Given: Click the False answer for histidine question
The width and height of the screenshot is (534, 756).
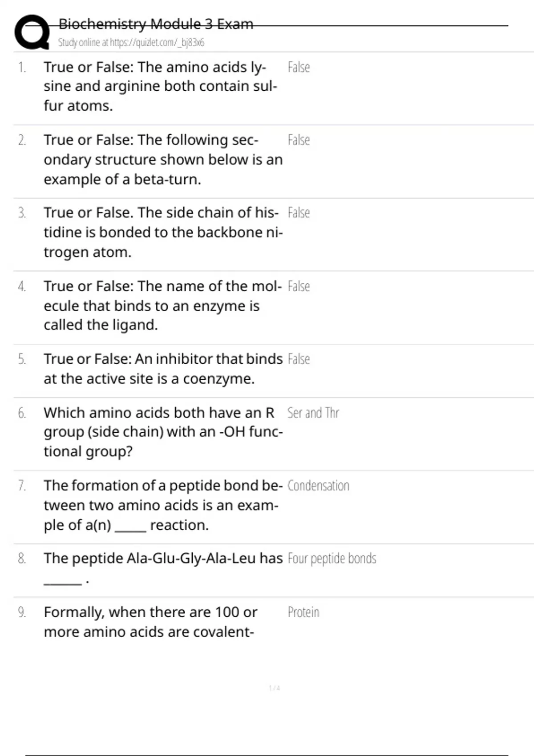Looking at the screenshot, I should coord(299,213).
